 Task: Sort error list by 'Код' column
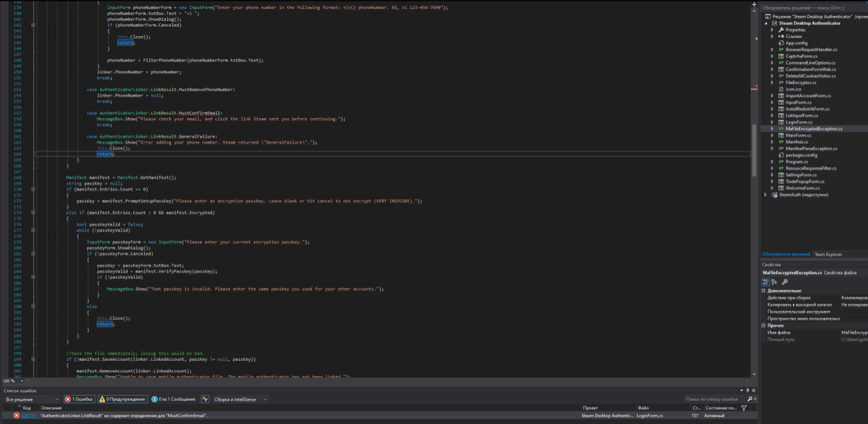27,408
